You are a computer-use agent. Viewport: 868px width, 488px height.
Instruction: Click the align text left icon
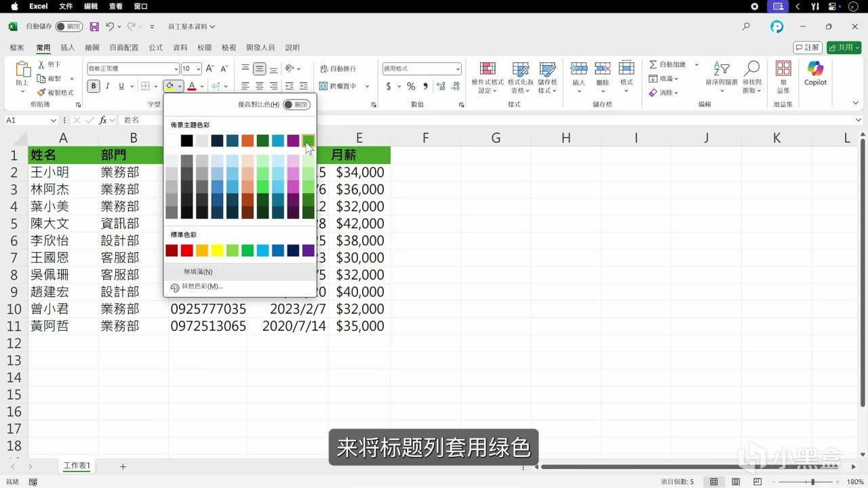245,86
